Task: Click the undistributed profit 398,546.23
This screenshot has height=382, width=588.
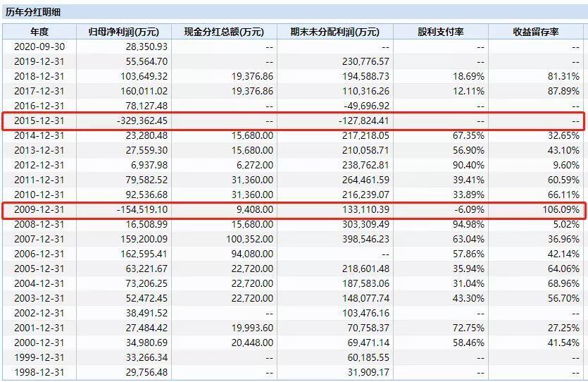Action: tap(365, 239)
